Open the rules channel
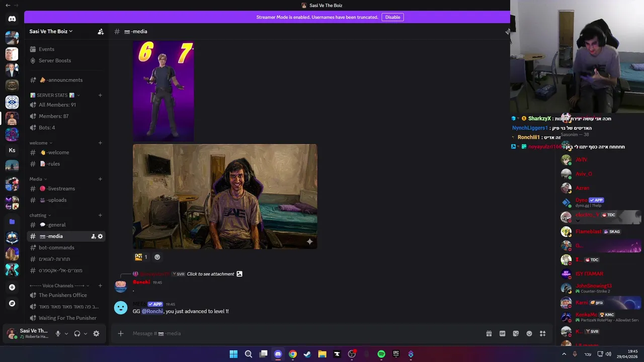This screenshot has height=362, width=644. 65,164
